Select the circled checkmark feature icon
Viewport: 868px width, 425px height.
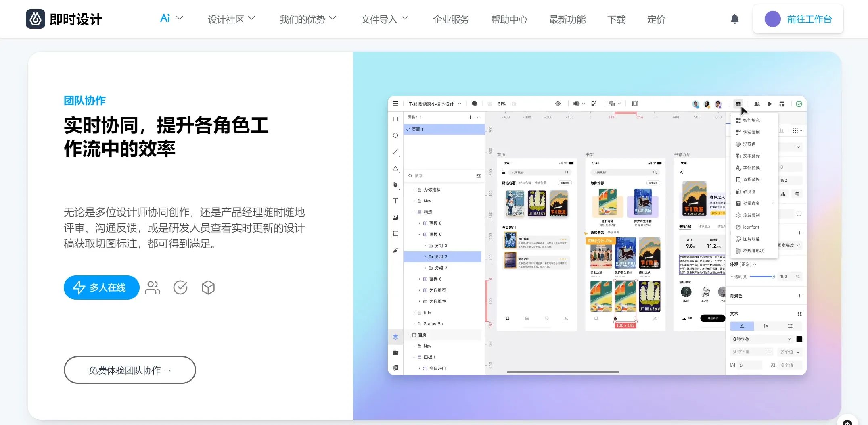tap(180, 287)
